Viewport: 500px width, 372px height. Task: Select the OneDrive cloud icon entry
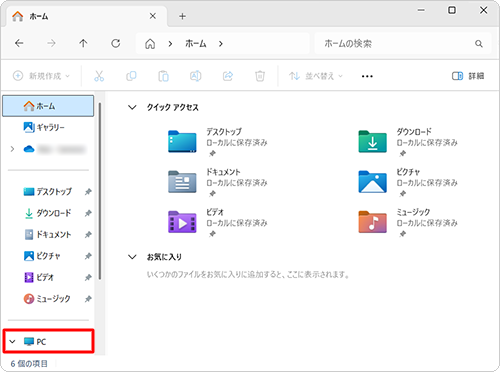click(x=29, y=149)
